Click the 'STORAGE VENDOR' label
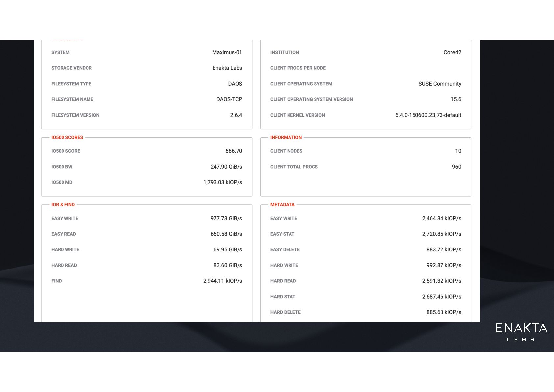554x392 pixels. click(71, 68)
